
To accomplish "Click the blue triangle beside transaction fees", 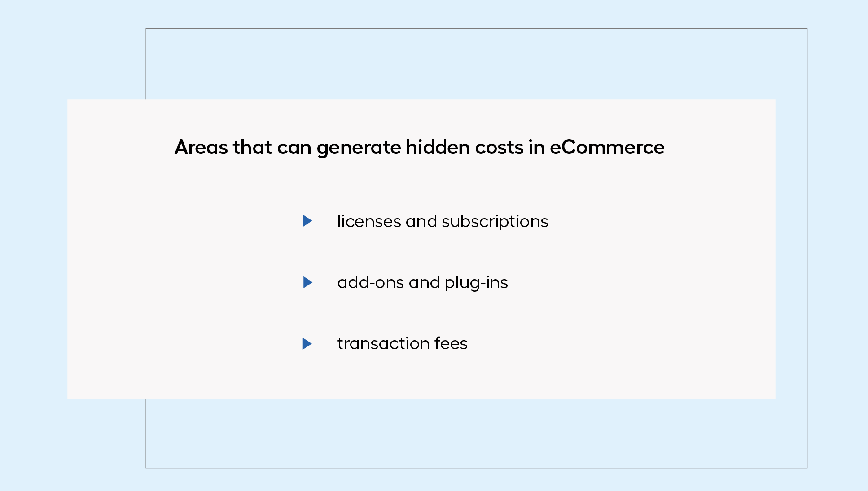I will (307, 344).
